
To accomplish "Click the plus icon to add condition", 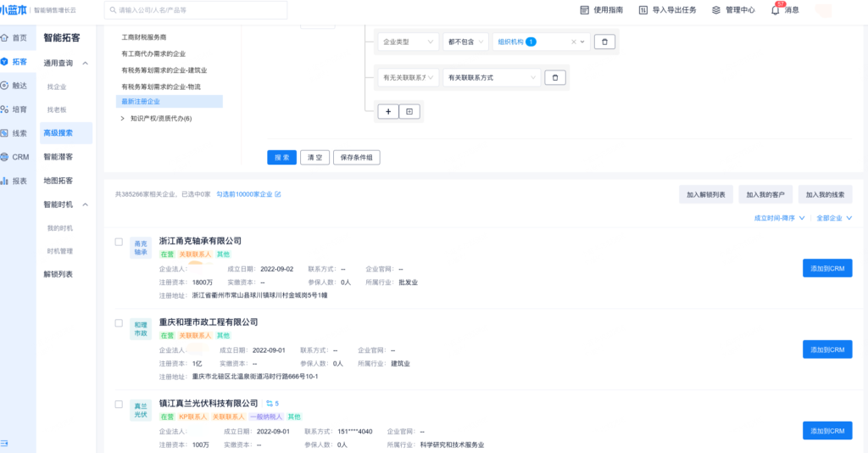I will point(387,111).
